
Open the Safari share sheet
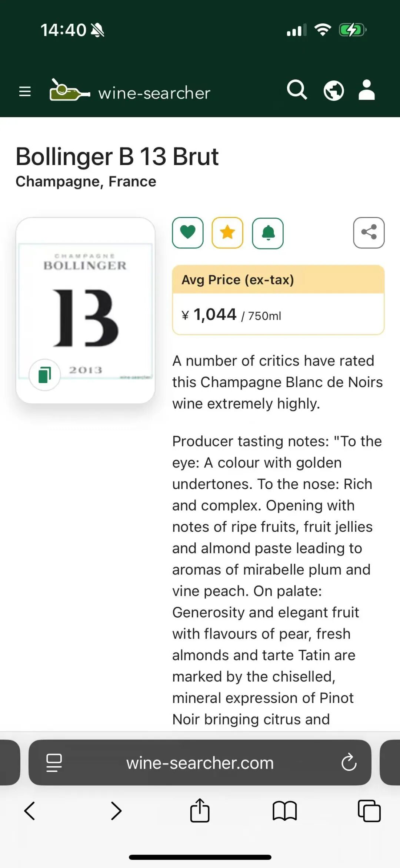pos(200,811)
